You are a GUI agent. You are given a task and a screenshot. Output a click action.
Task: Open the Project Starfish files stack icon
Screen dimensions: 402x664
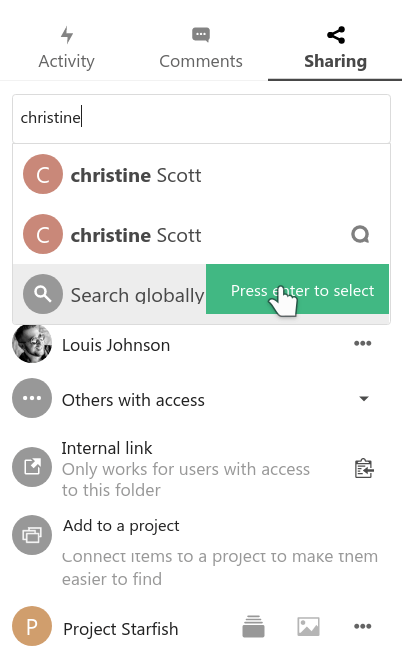[x=253, y=626]
